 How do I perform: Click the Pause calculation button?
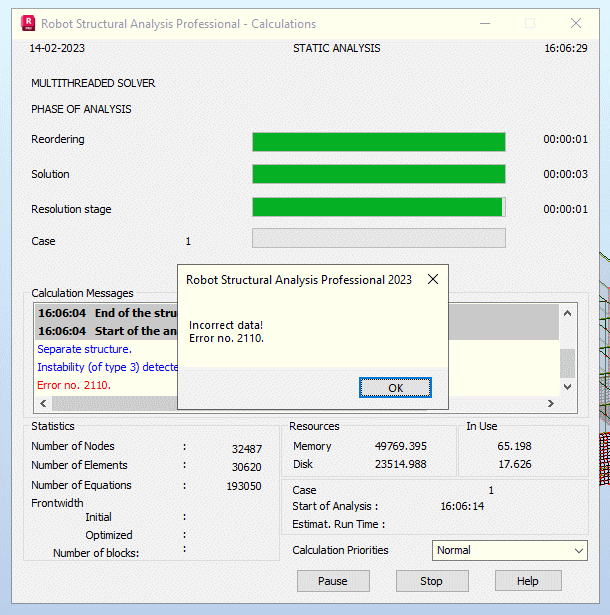tap(333, 581)
